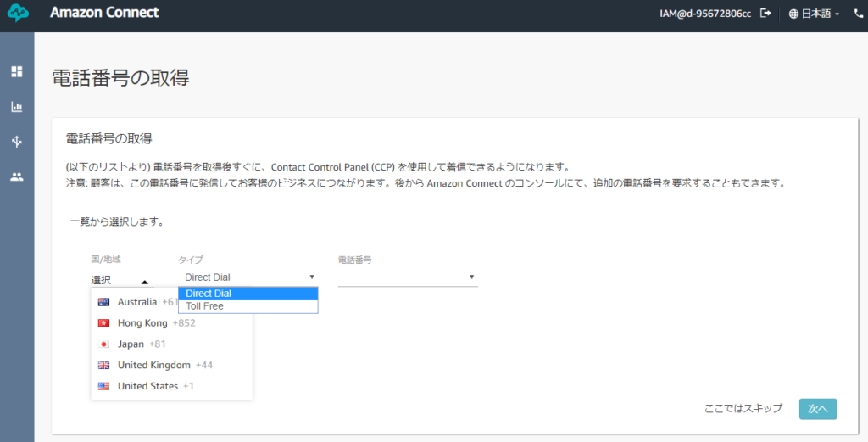Viewport: 868px width, 442px height.
Task: Click the United Kingdom flag icon
Action: tap(103, 365)
